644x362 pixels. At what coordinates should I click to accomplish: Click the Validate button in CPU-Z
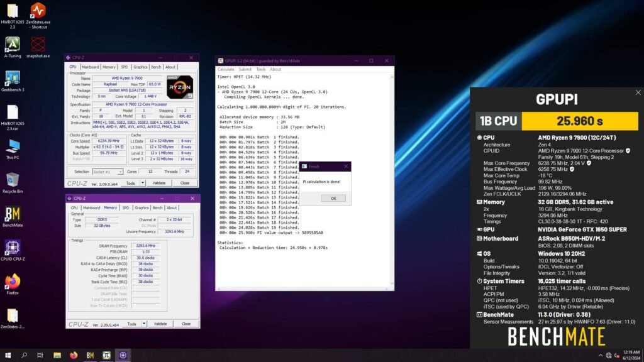point(160,182)
